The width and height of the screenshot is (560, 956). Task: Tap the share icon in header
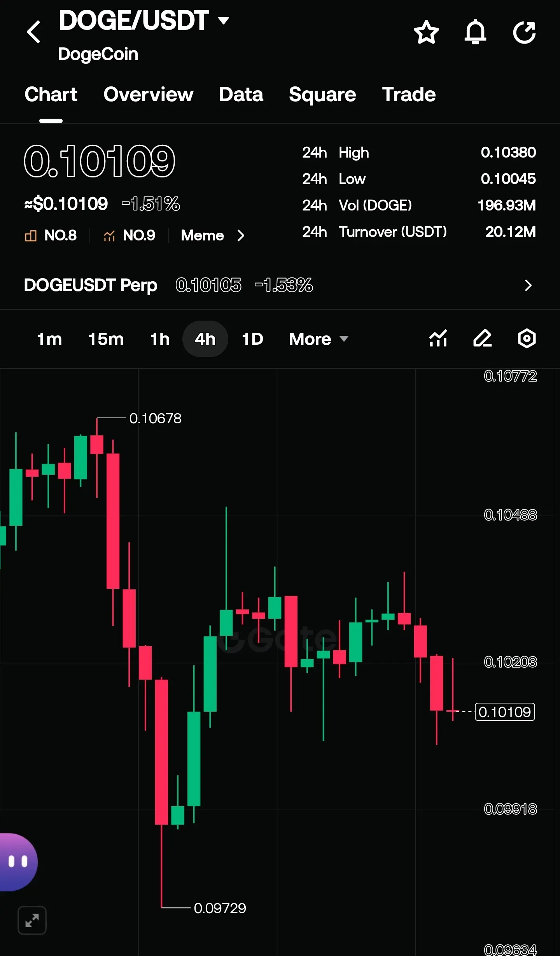525,32
